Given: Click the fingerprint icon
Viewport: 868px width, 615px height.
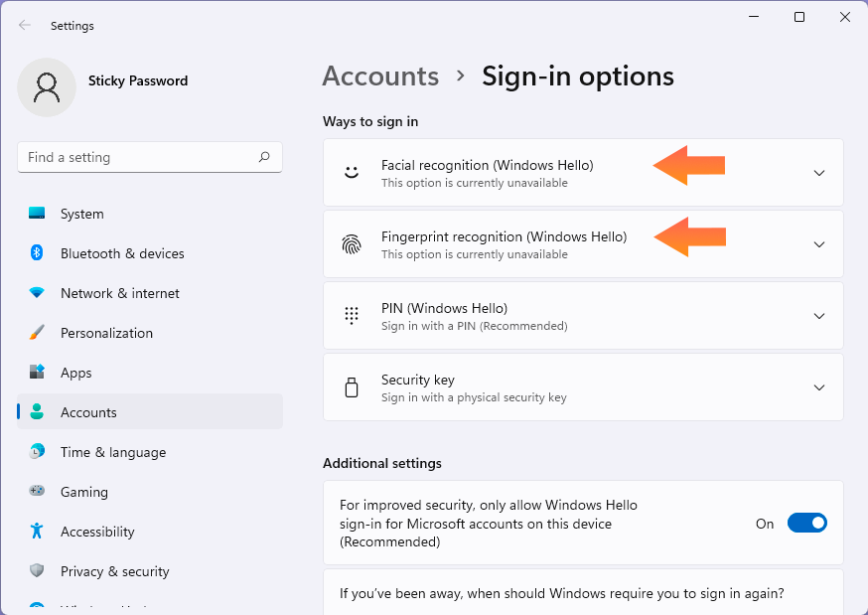Looking at the screenshot, I should point(352,244).
